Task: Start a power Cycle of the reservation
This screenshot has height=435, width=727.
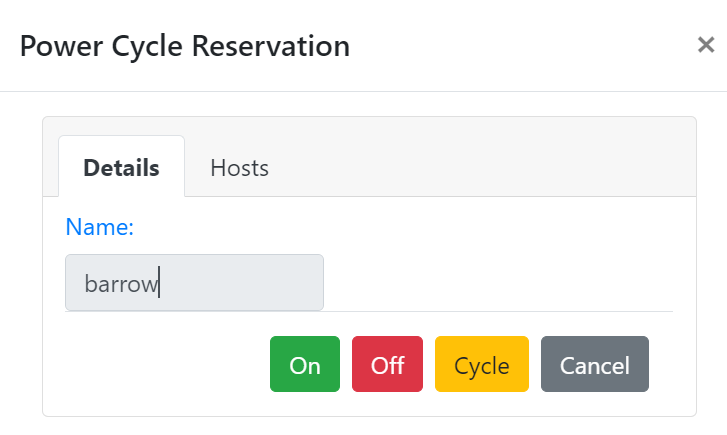Action: click(x=482, y=364)
